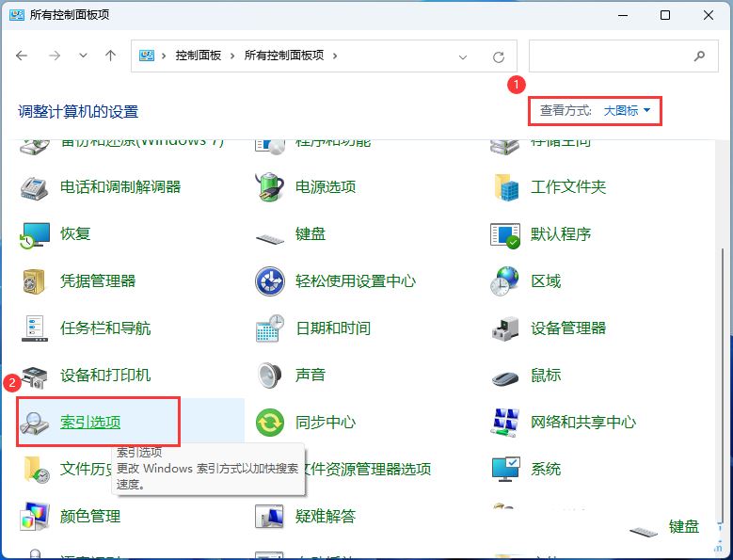Screen dimensions: 733x560
Task: Go up one level with the up arrow
Action: tap(110, 56)
